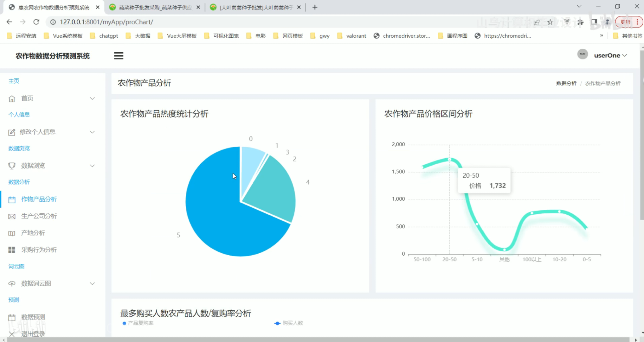The width and height of the screenshot is (644, 342).
Task: Expand the 数据浏览 sidebar chevron
Action: [92, 166]
